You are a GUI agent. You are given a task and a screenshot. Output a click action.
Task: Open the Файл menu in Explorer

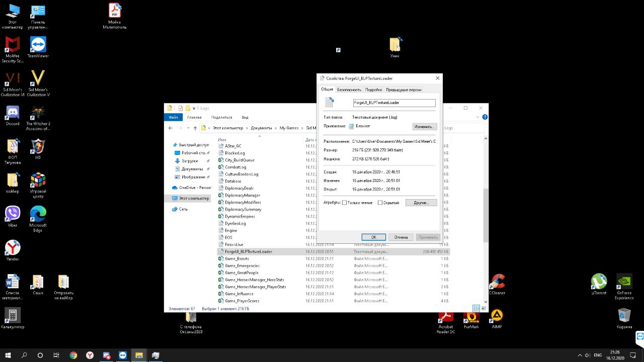[173, 117]
